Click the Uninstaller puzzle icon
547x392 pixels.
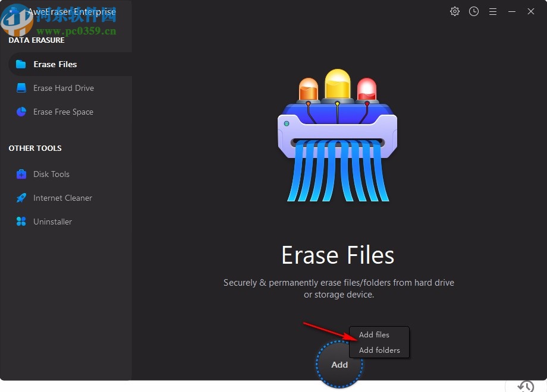point(20,222)
